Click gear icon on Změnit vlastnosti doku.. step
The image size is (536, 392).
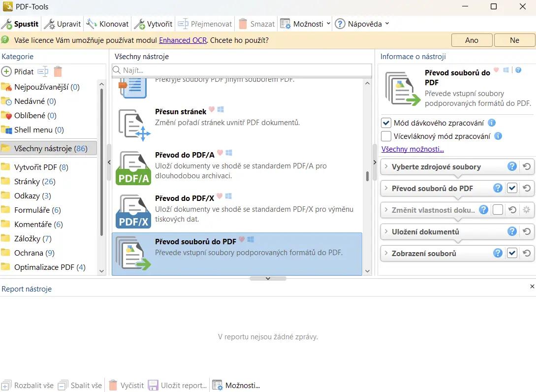click(527, 210)
